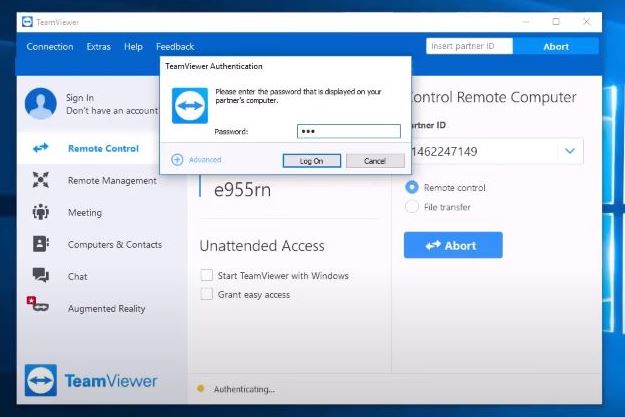Click the Chat bubbles icon
This screenshot has height=417, width=625.
pos(41,275)
